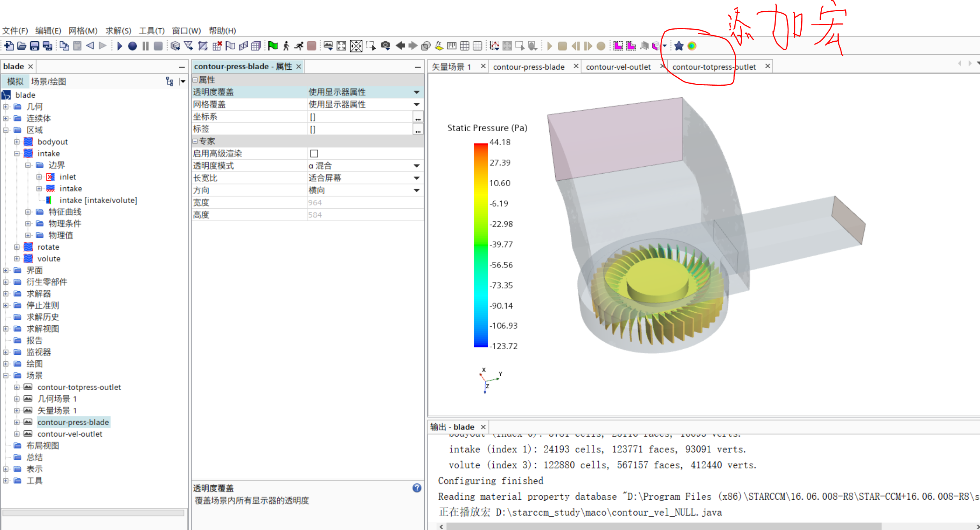980x530 pixels.
Task: Click the fit-to-screen expand arrows icon
Action: (x=341, y=46)
